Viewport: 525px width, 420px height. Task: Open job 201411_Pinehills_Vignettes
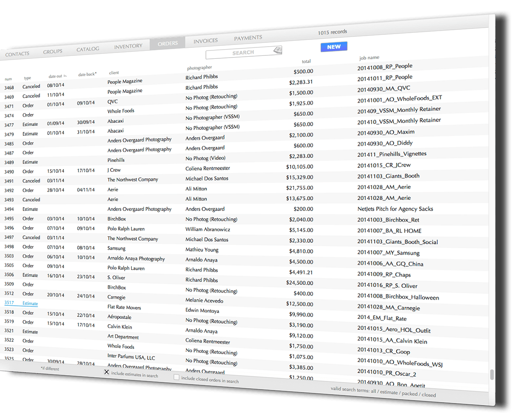[x=392, y=154]
